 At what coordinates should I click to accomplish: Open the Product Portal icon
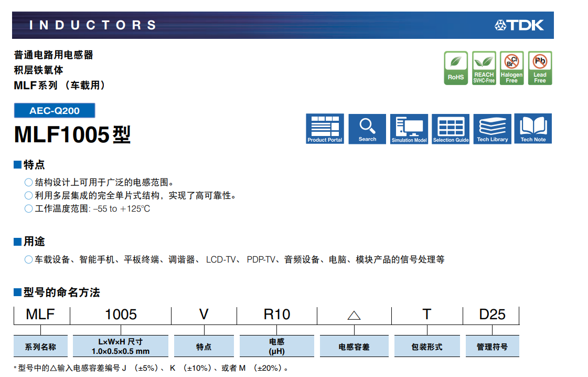[325, 129]
